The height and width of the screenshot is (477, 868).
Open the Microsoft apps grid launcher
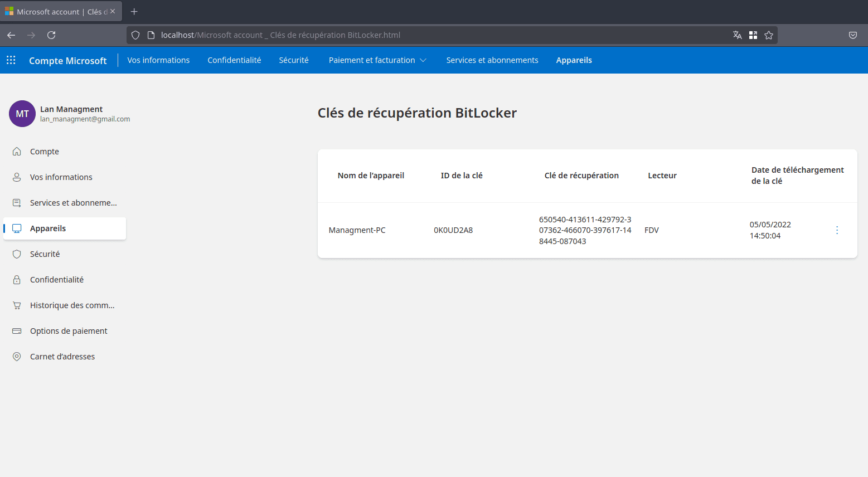11,60
